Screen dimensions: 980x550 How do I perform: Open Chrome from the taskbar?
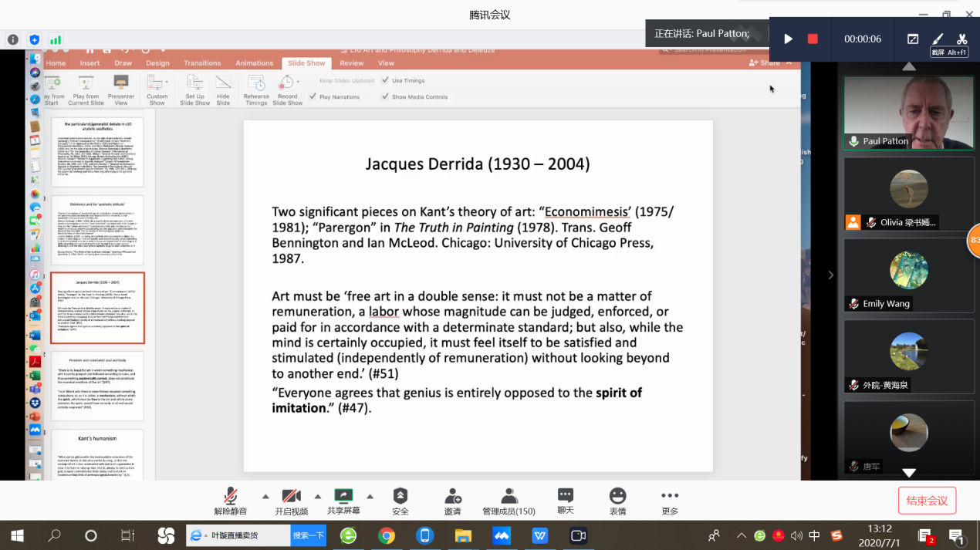pyautogui.click(x=387, y=535)
